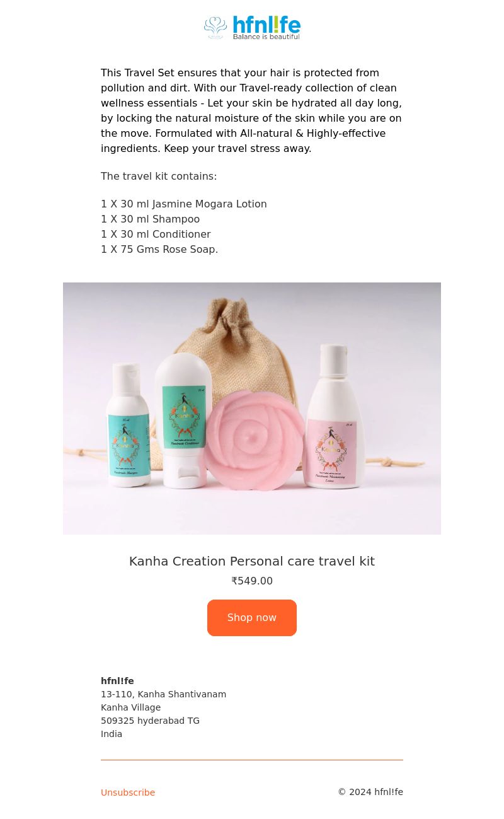Screen dimensions: 504x819
Task: Open the hfnl!fe brand wordmark
Action: point(266,25)
